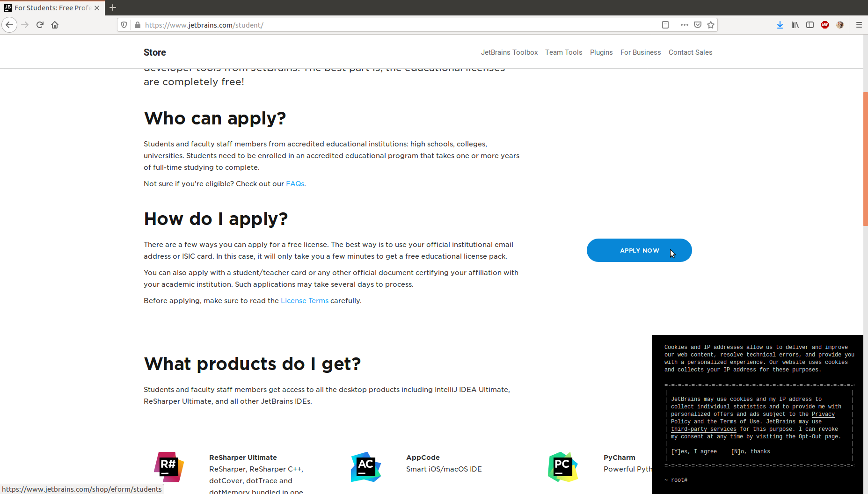Toggle Reader View icon in address bar
The height and width of the screenshot is (494, 868).
[665, 25]
